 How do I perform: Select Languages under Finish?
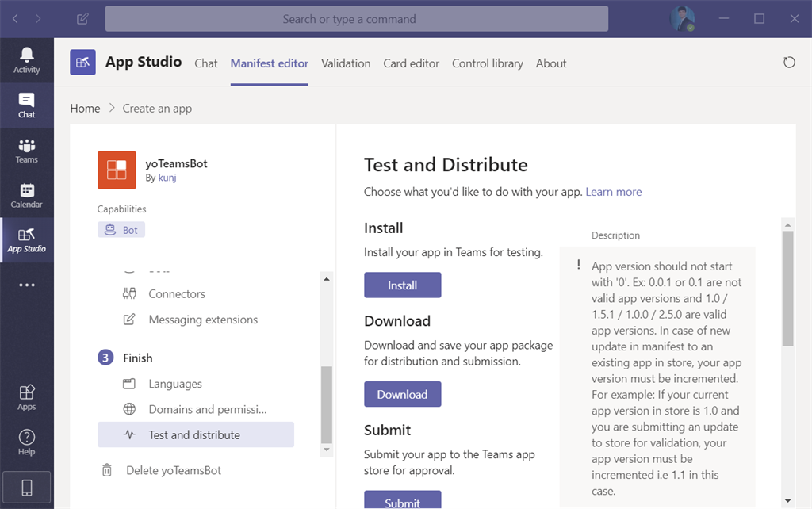(x=175, y=384)
